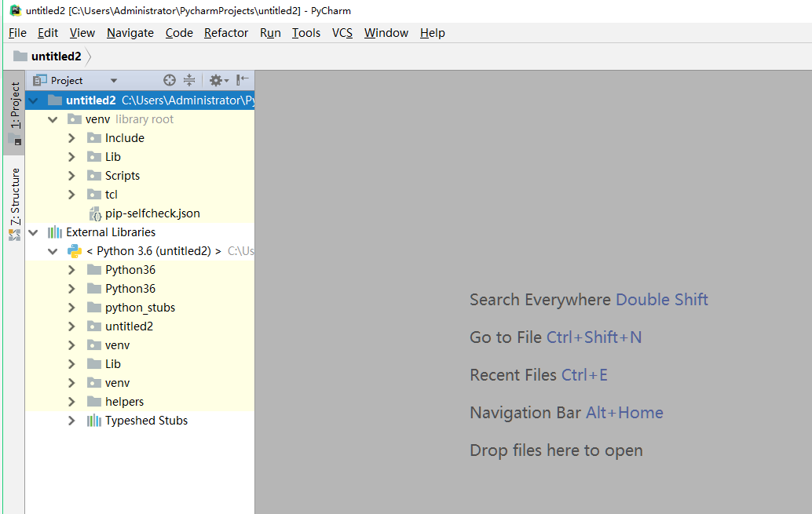Click the Typeshed Stubs library icon
Screen dimensions: 812x514
click(x=93, y=421)
